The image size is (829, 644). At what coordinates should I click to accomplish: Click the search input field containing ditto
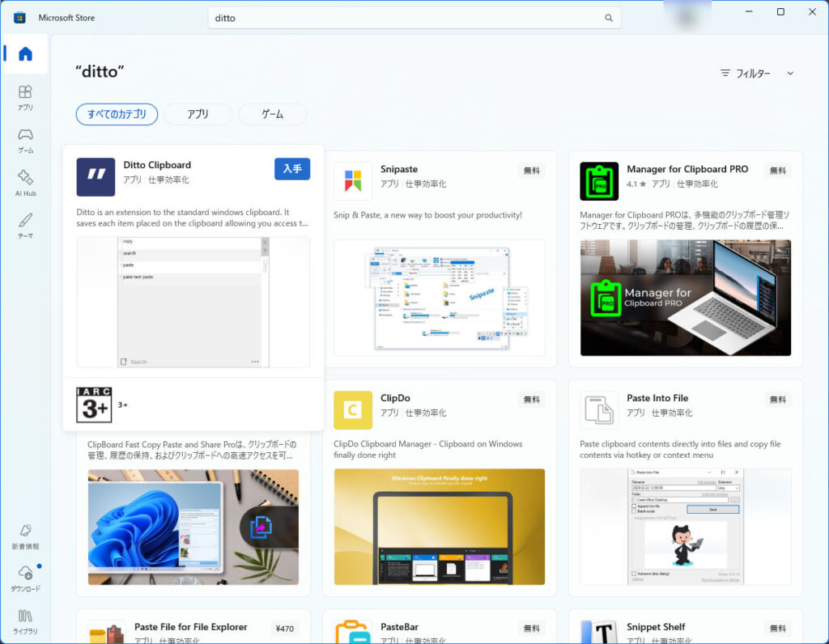[414, 18]
